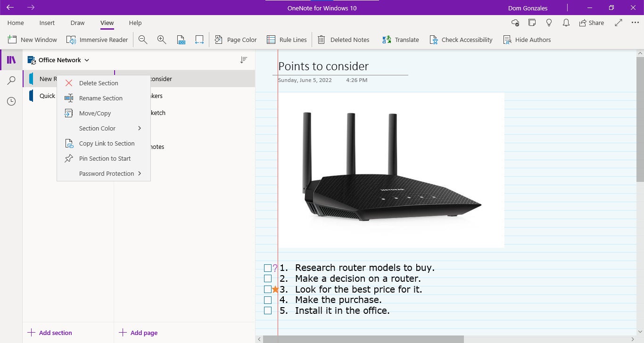The image size is (644, 343).
Task: Open search from the sidebar magnifier
Action: coord(11,81)
